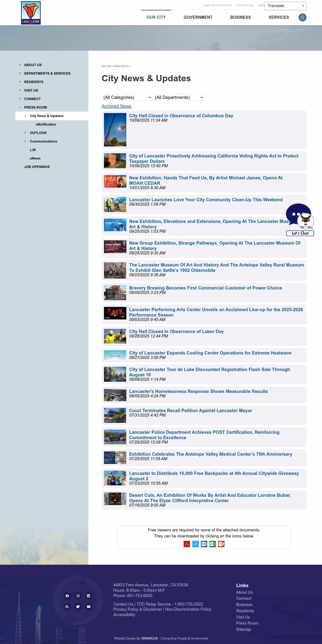Screen dimensions: 322x644
Task: Click the Windows Media Player viewer icon
Action: tap(195, 544)
